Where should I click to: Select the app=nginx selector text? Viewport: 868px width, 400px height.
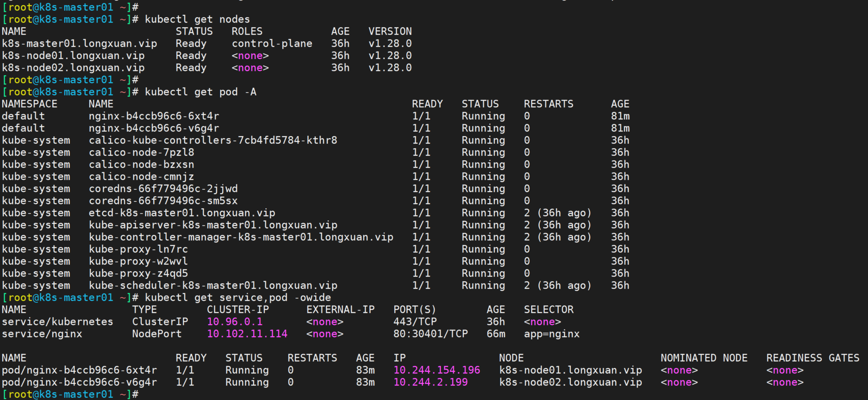[x=551, y=334]
